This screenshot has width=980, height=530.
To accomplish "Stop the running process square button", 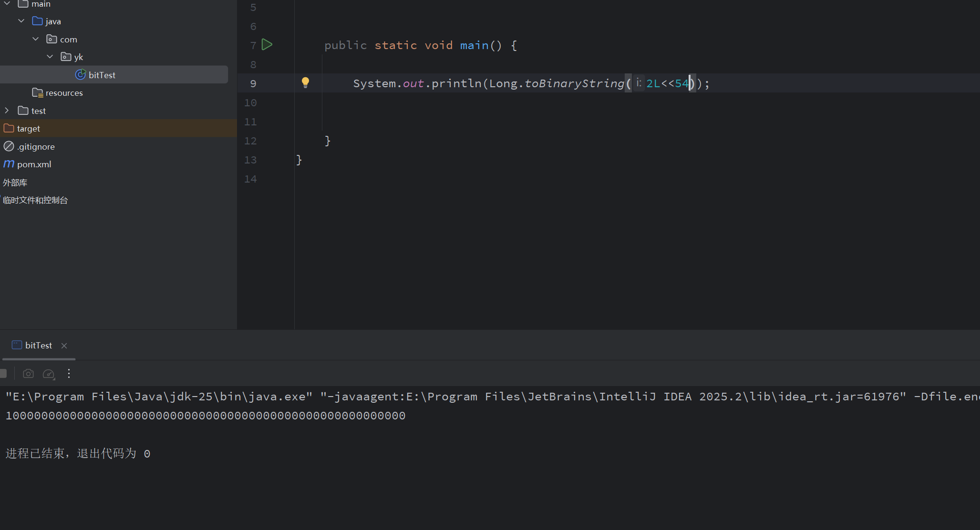I will click(3, 374).
